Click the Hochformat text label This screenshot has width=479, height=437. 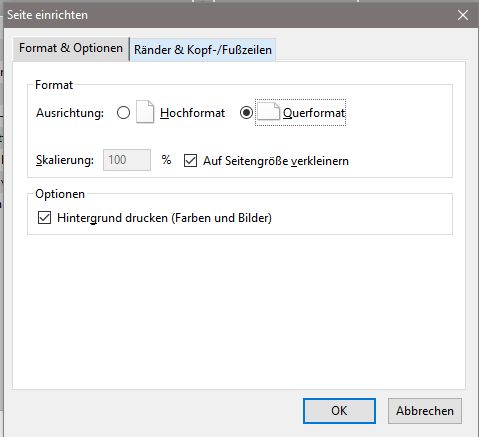tap(192, 113)
